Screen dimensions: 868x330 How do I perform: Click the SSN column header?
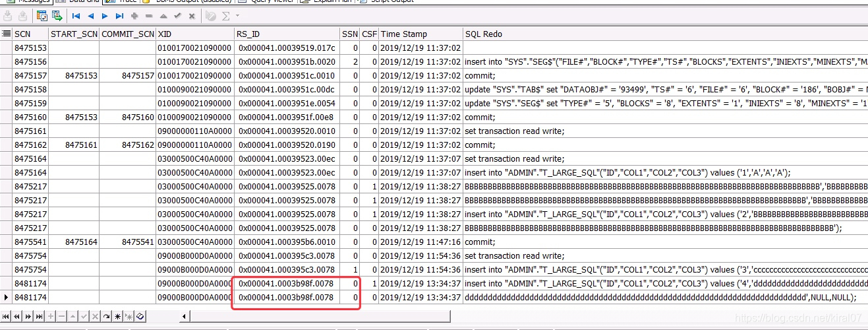[x=350, y=34]
